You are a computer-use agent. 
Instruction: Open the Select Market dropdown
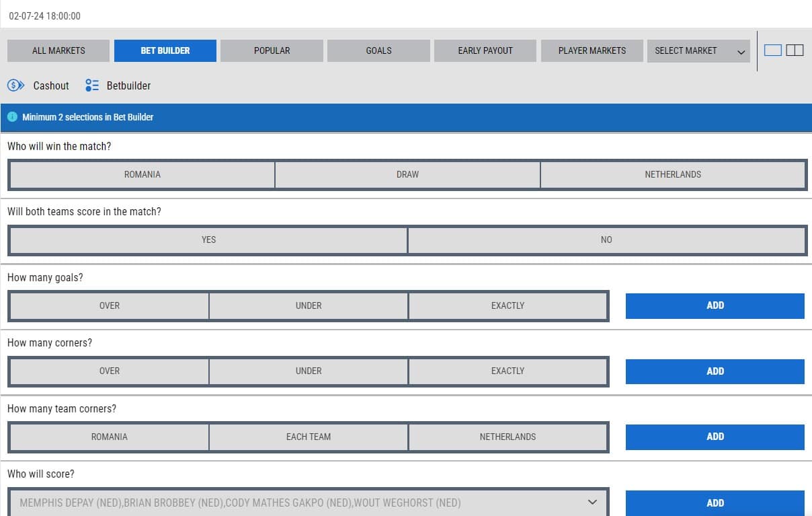pos(698,51)
